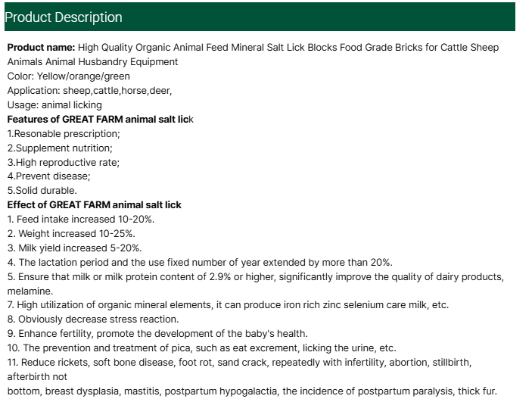The image size is (532, 399).
Task: Click the '4.Prevent disease' feature line
Action: click(48, 176)
